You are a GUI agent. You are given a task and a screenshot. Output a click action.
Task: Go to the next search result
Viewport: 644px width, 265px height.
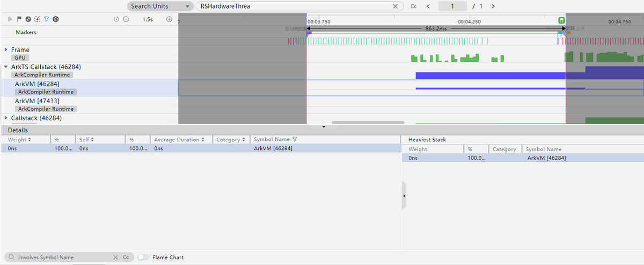pyautogui.click(x=493, y=6)
